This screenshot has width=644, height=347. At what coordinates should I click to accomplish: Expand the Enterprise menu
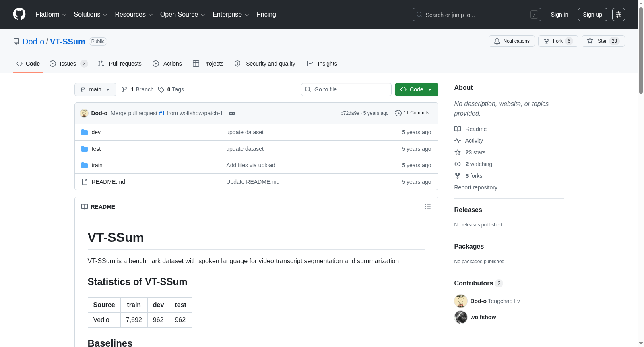click(x=231, y=15)
